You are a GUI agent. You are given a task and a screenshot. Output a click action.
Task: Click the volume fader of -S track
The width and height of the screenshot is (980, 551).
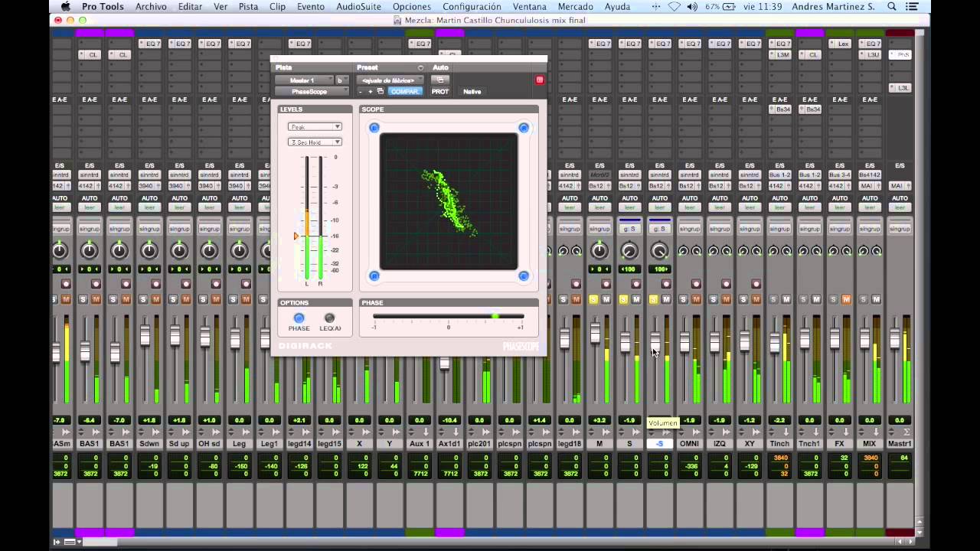coord(655,341)
